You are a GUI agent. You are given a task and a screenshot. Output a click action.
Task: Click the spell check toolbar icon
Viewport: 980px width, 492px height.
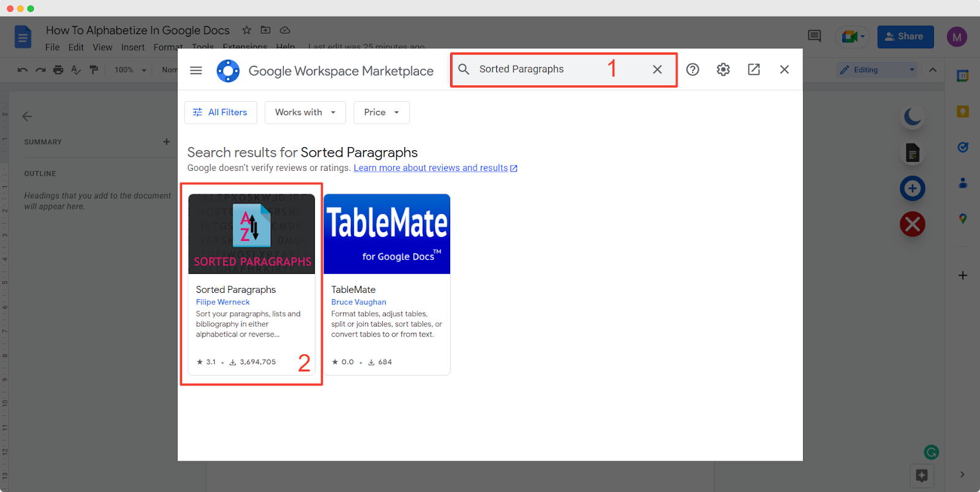coord(76,70)
